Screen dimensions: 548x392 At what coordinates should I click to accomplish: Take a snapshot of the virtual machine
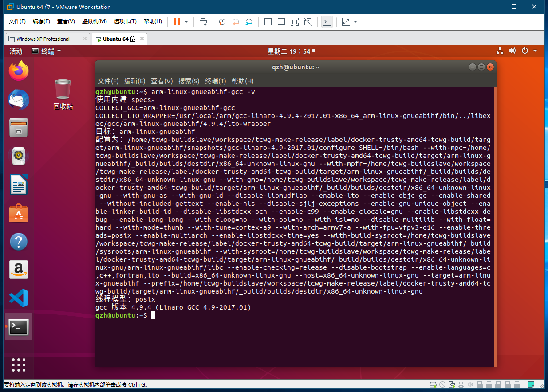[x=222, y=22]
